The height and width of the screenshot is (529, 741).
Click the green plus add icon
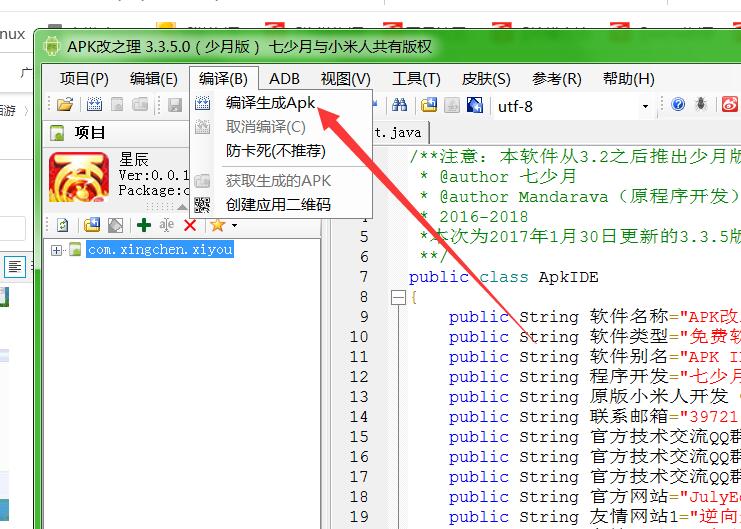click(144, 225)
